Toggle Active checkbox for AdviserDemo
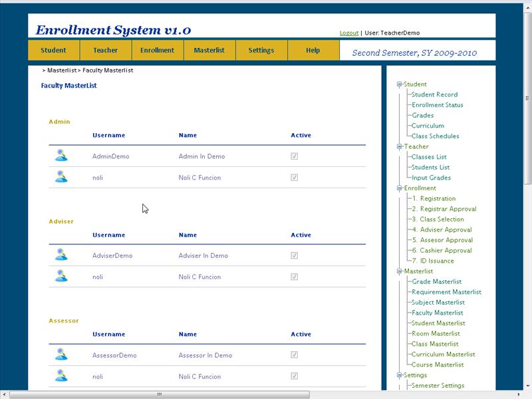This screenshot has width=532, height=399. point(294,255)
